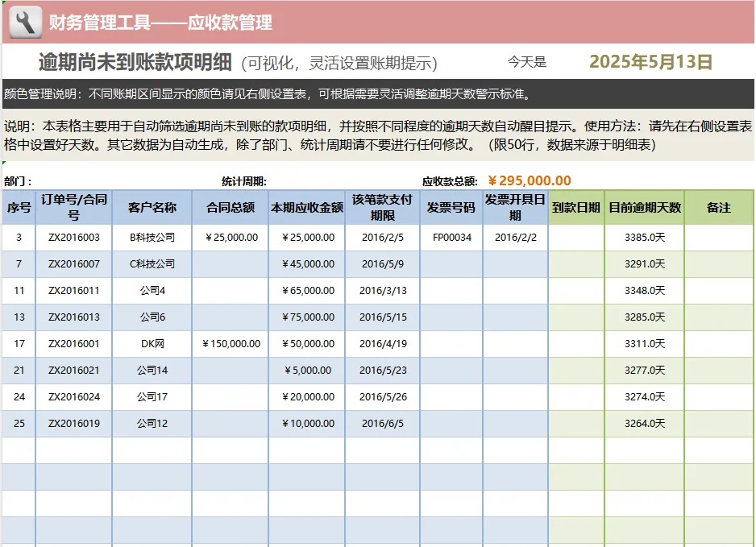Image resolution: width=756 pixels, height=547 pixels.
Task: Select order number ZX2016007
Action: tap(74, 264)
